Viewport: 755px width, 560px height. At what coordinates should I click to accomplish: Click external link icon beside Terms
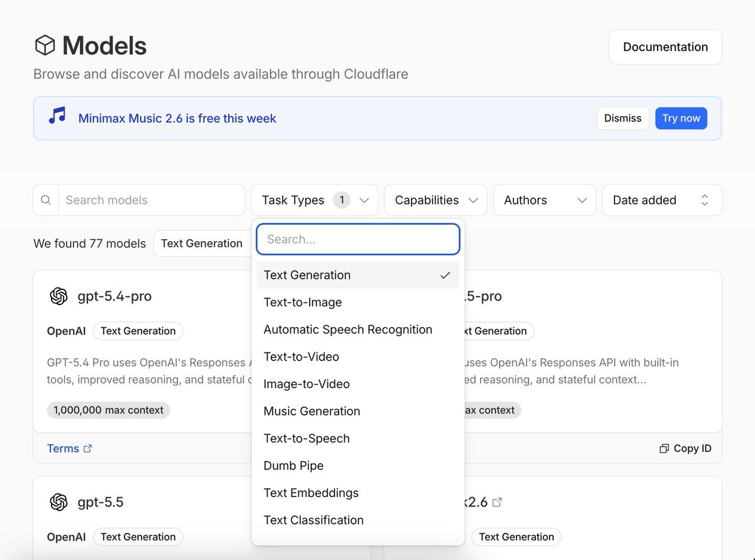point(88,449)
